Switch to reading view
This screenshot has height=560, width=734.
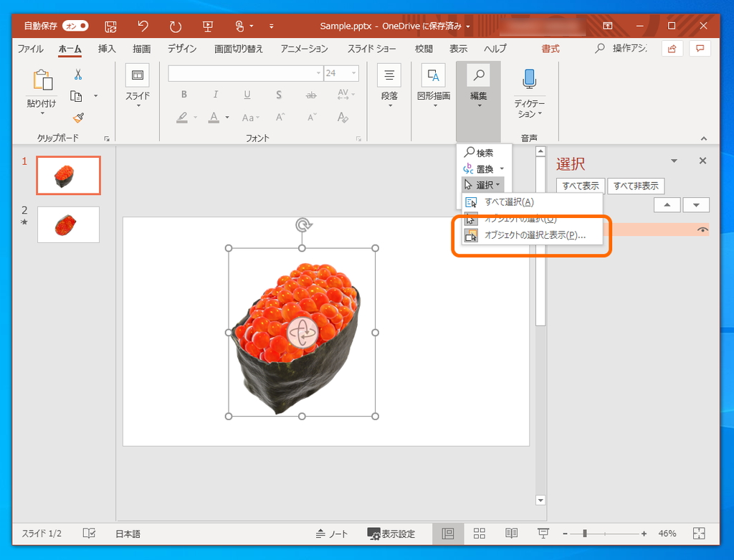(x=511, y=533)
